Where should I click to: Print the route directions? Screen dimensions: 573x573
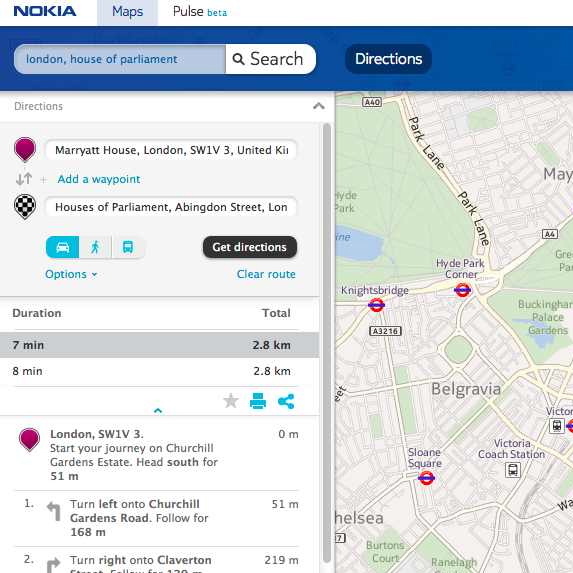258,401
